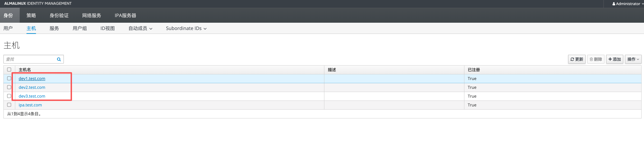Image resolution: width=644 pixels, height=141 pixels.
Task: Select the dev1.test.com row checkbox
Action: pyautogui.click(x=9, y=78)
